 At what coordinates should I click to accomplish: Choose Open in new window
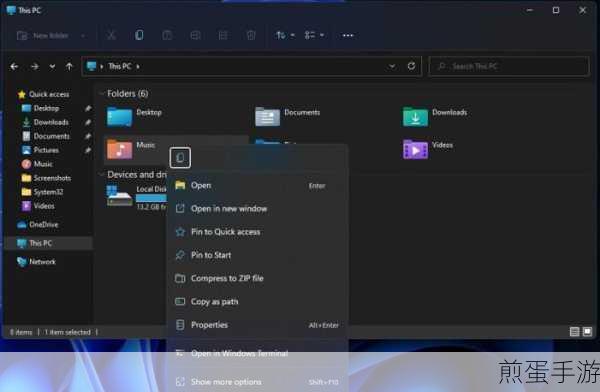[x=257, y=209]
